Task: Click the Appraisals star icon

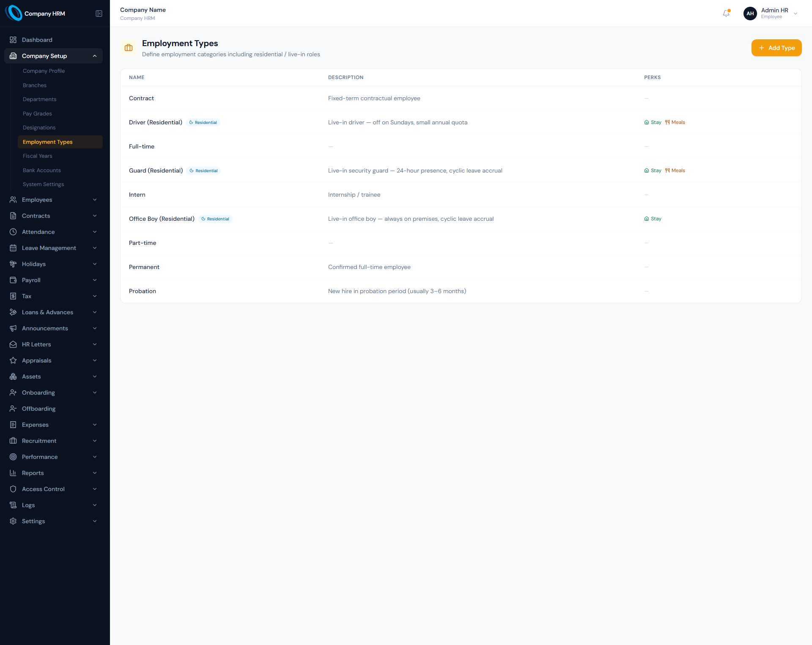Action: [13, 360]
